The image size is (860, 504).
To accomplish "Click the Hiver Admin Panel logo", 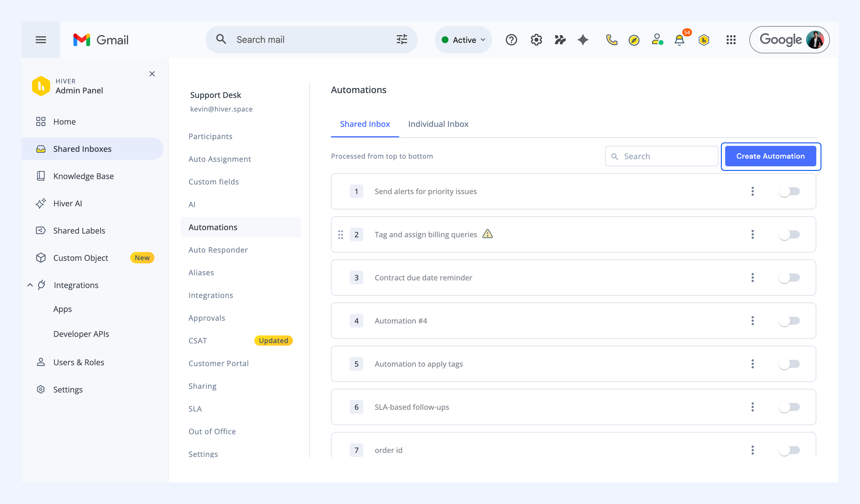I will 41,86.
